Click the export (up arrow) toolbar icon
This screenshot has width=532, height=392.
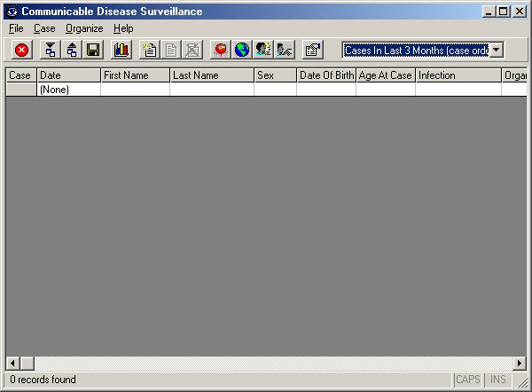(x=72, y=51)
